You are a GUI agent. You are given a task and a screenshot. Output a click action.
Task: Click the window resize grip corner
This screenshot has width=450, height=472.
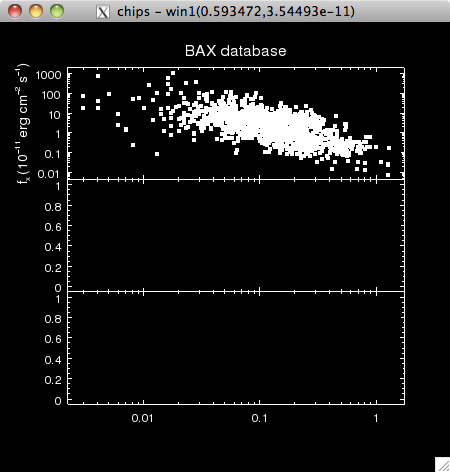[443, 464]
